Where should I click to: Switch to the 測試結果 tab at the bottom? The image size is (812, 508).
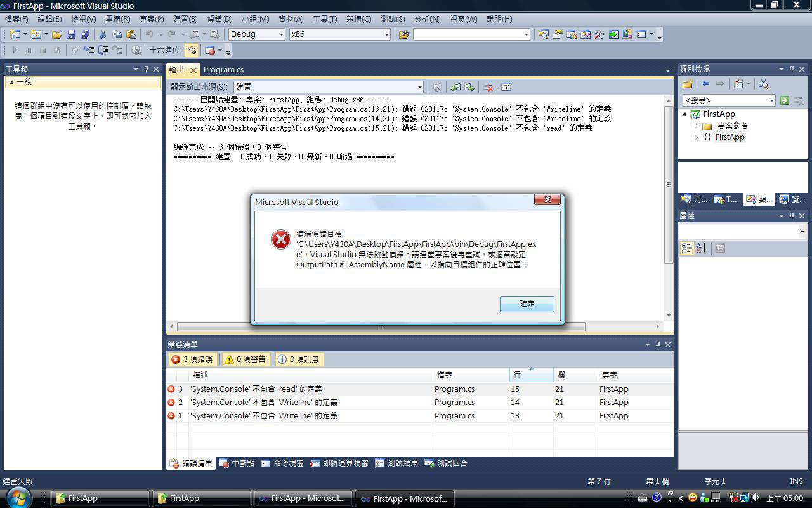pos(397,464)
